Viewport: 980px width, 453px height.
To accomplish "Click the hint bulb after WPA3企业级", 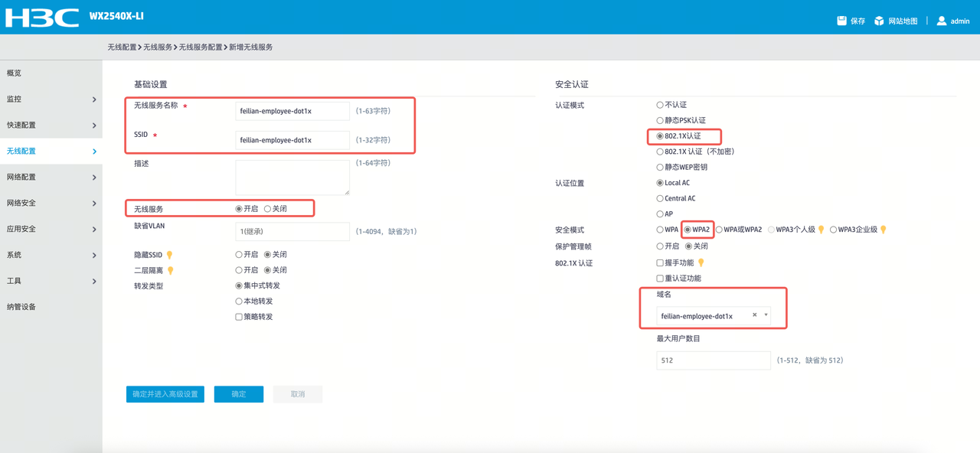I will 884,230.
